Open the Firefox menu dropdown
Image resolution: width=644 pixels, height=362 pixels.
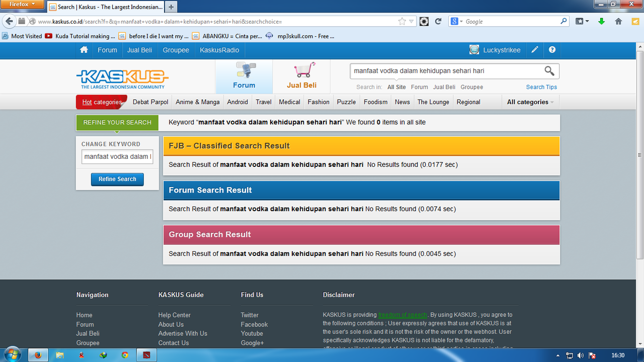23,4
